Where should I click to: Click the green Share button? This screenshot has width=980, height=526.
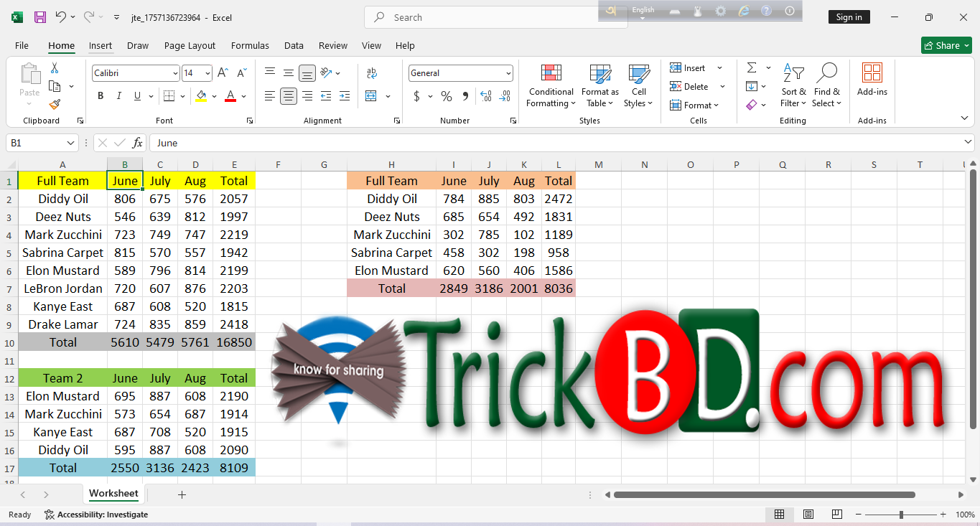(946, 45)
